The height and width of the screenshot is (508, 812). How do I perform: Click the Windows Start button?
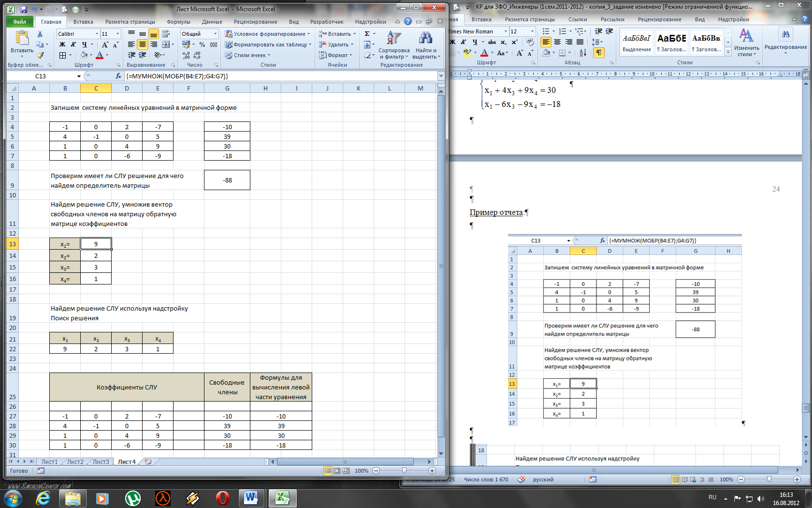click(12, 498)
